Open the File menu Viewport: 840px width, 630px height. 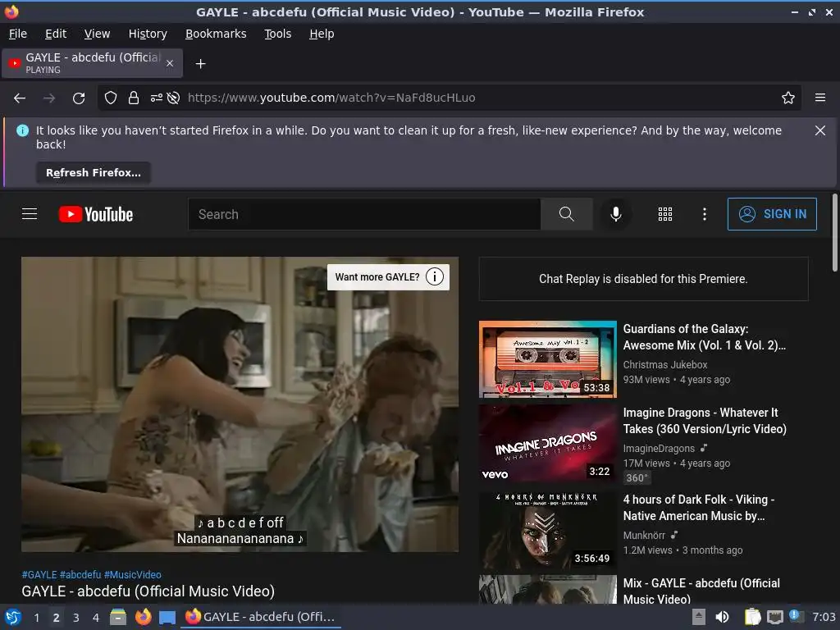point(18,34)
